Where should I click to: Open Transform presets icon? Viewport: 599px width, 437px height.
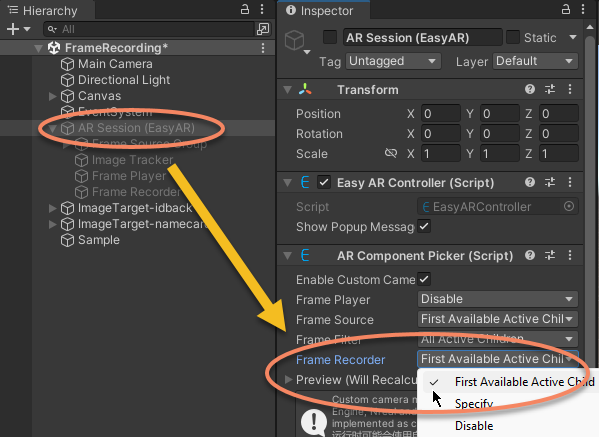[x=550, y=89]
